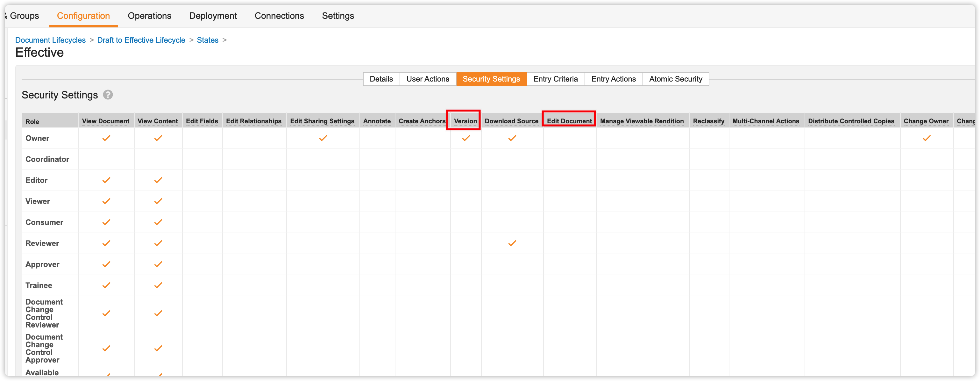Click the Edit Document column header
980x381 pixels.
[x=569, y=121]
